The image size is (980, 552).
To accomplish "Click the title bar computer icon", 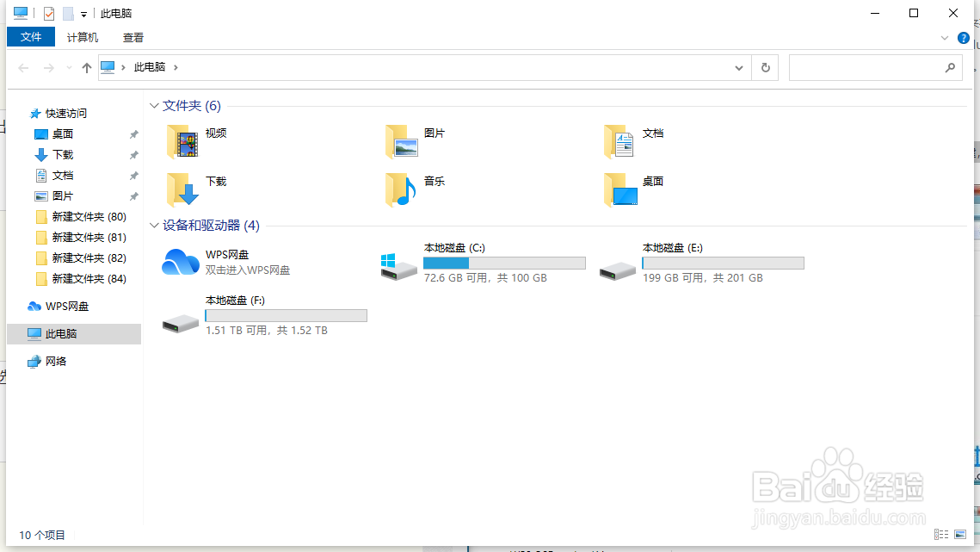I will coord(21,13).
